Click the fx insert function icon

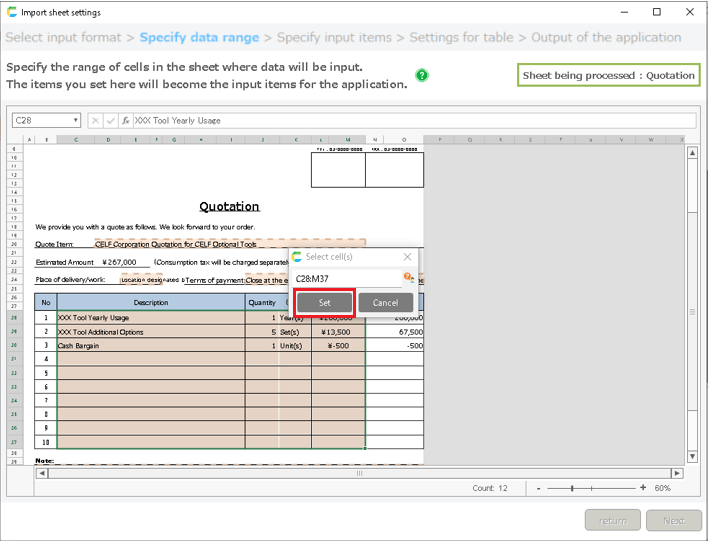point(126,120)
